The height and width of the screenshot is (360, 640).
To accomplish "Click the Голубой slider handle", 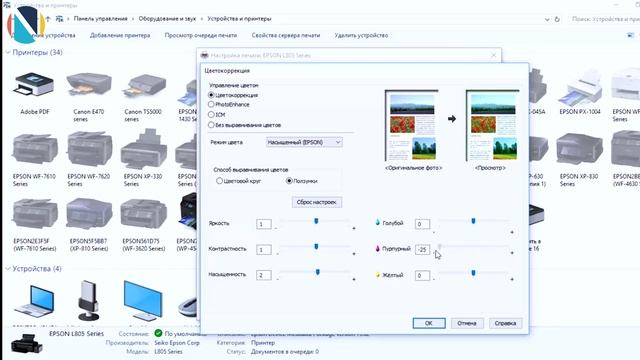I will click(473, 221).
